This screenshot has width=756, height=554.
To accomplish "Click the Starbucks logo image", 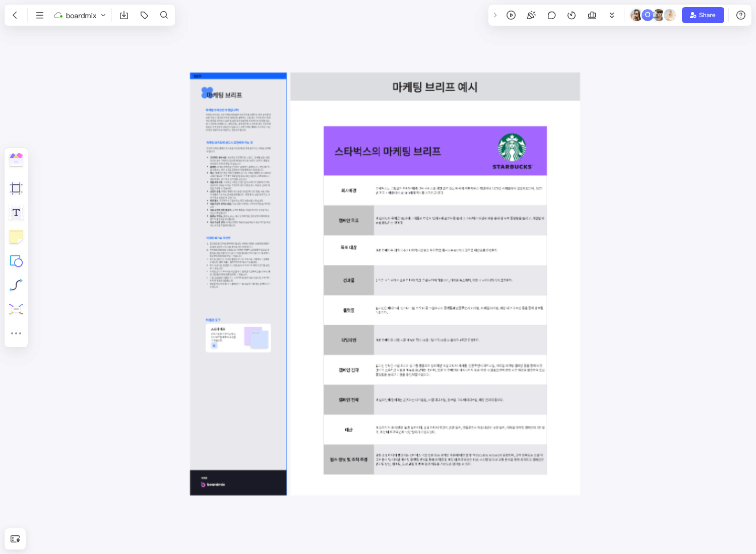I will pyautogui.click(x=512, y=151).
